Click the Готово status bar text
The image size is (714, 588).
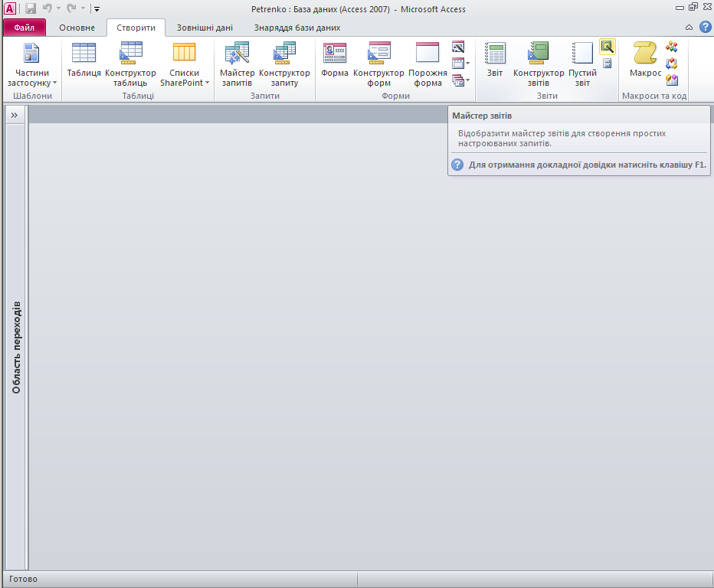click(23, 579)
